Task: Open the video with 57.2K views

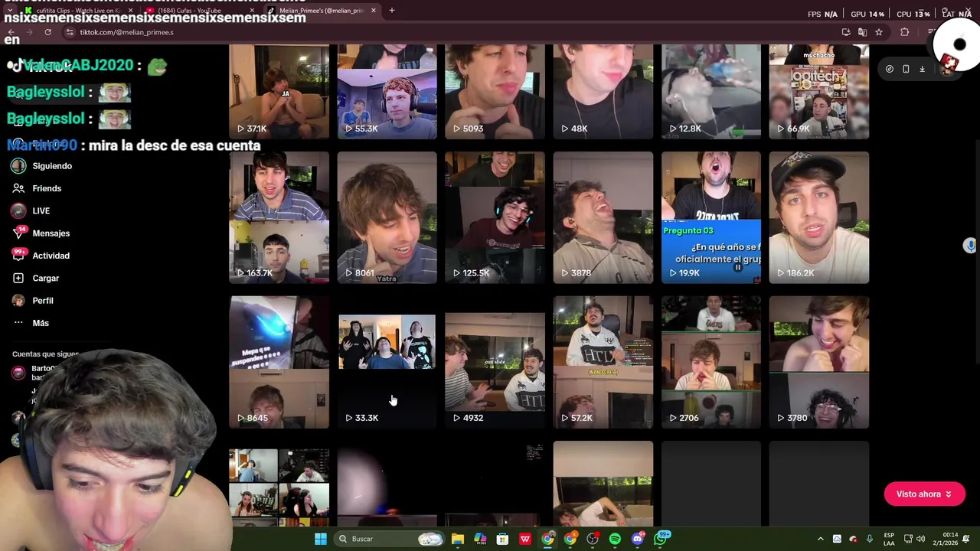Action: (603, 362)
